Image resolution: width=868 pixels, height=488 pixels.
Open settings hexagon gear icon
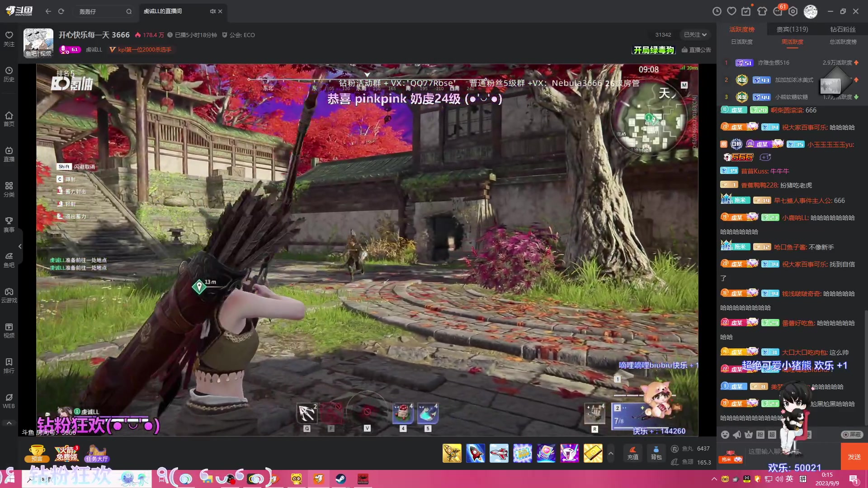pyautogui.click(x=793, y=11)
